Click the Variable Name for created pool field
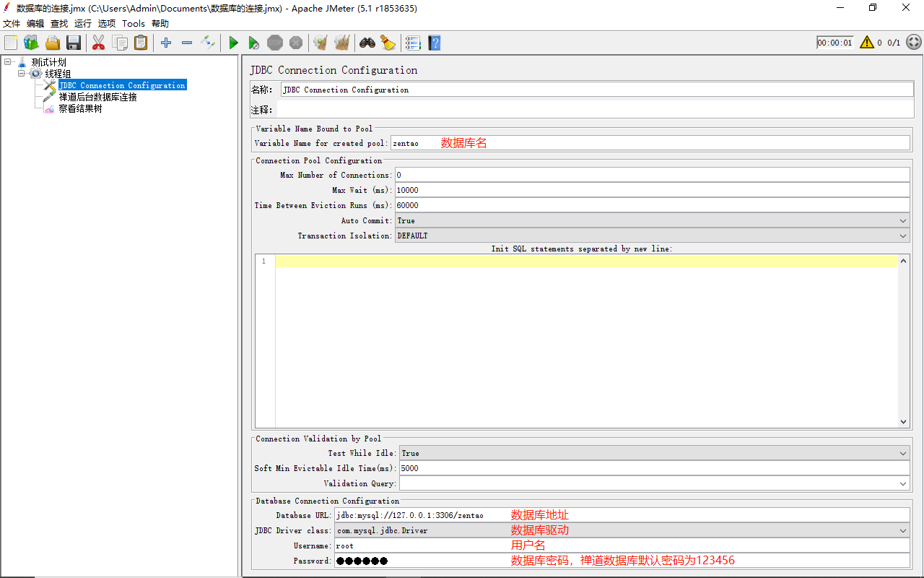This screenshot has height=578, width=924. (x=650, y=143)
